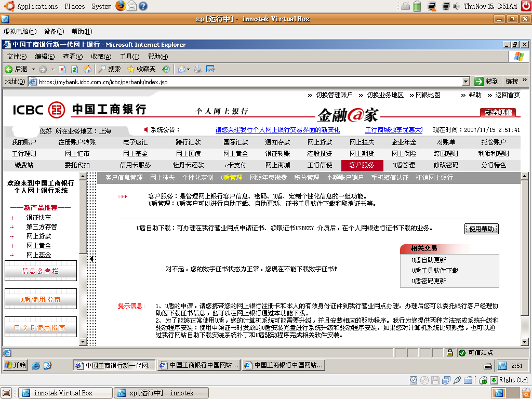Viewport: 532px width, 399px height.
Task: Click the 切换管理账户 link at top
Action: (x=334, y=95)
